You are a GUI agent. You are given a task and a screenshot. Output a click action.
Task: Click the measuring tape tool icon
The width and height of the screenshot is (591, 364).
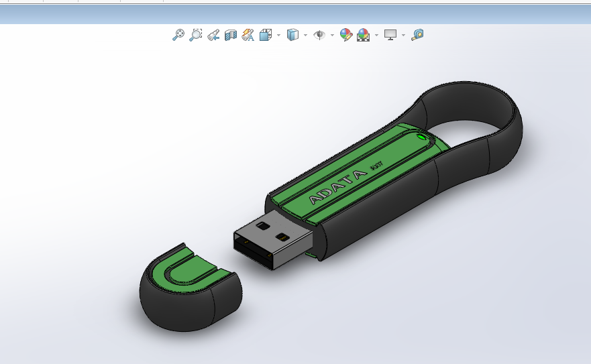(417, 35)
